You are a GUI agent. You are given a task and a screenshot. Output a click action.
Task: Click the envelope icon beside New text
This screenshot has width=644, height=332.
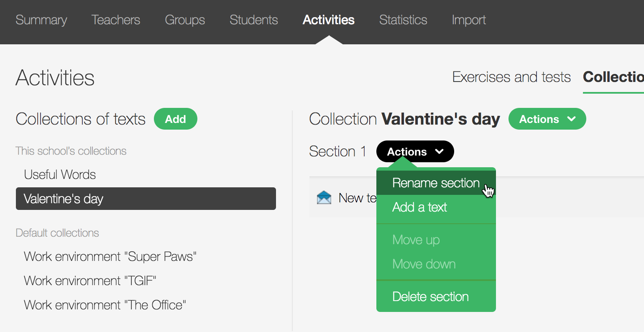[x=324, y=197]
